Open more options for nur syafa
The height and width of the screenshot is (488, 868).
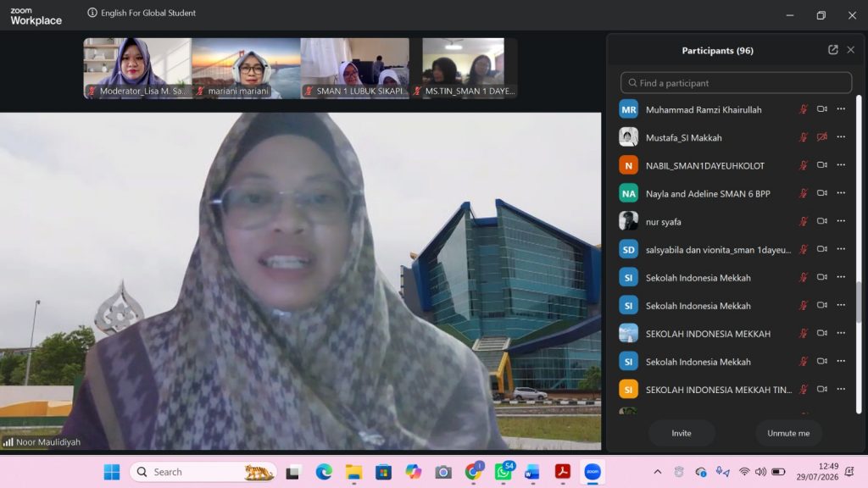tap(841, 221)
